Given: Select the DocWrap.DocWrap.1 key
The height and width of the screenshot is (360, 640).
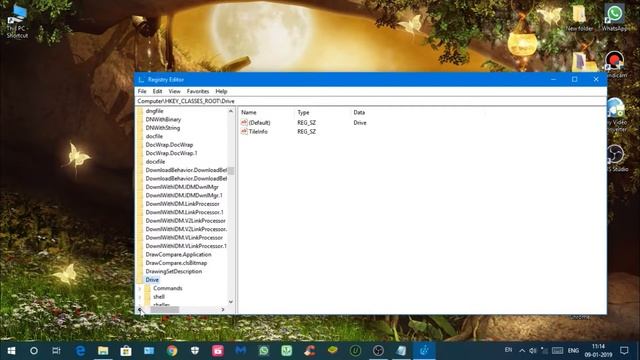Looking at the screenshot, I should pos(171,153).
